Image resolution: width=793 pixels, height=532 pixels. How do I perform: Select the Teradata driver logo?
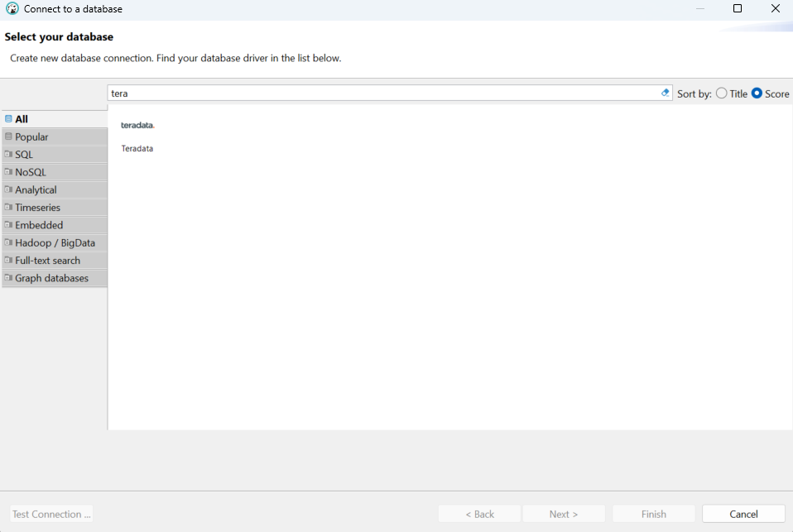pos(137,126)
